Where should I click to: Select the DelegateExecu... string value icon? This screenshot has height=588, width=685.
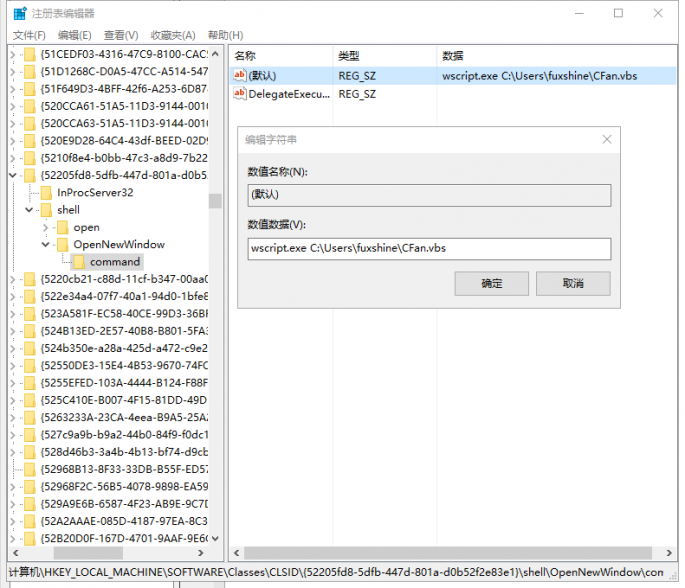(x=239, y=93)
